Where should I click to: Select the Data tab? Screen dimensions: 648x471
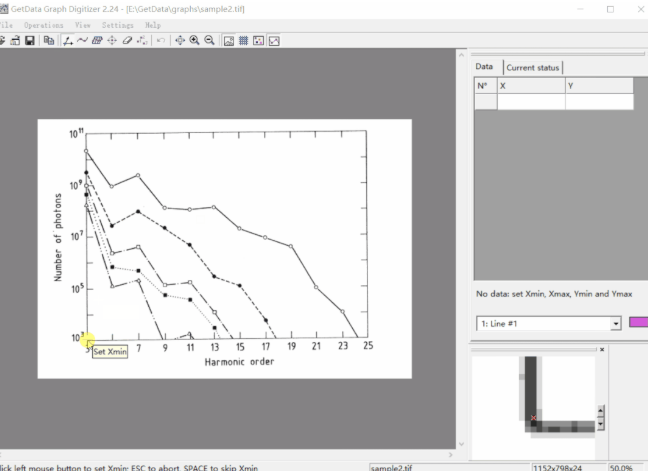(x=484, y=67)
